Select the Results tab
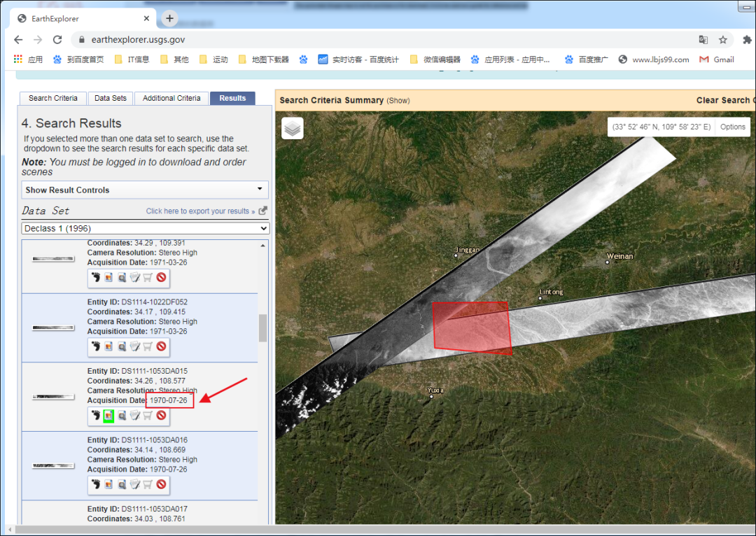This screenshot has height=536, width=756. point(232,99)
